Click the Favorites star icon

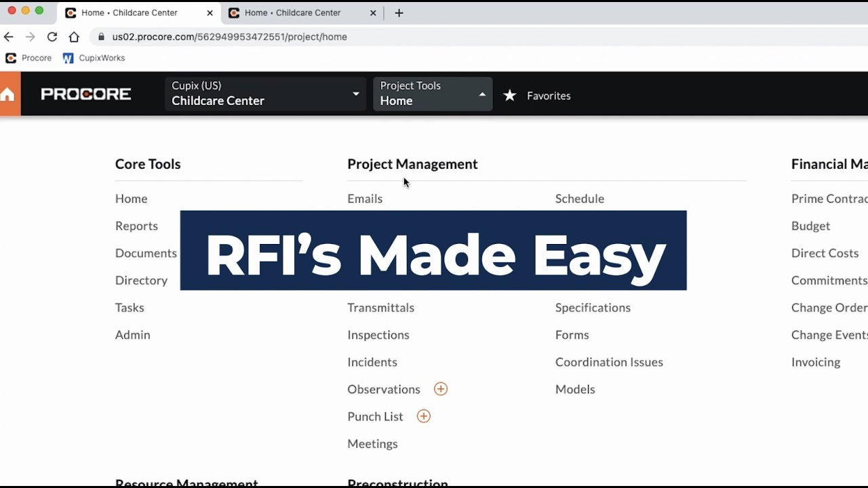pyautogui.click(x=510, y=96)
